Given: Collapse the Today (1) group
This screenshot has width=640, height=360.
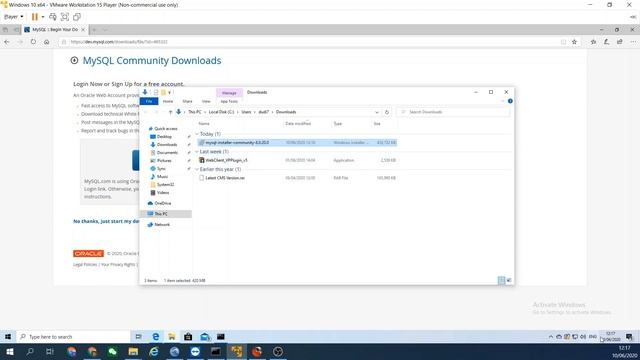Looking at the screenshot, I should coord(197,134).
